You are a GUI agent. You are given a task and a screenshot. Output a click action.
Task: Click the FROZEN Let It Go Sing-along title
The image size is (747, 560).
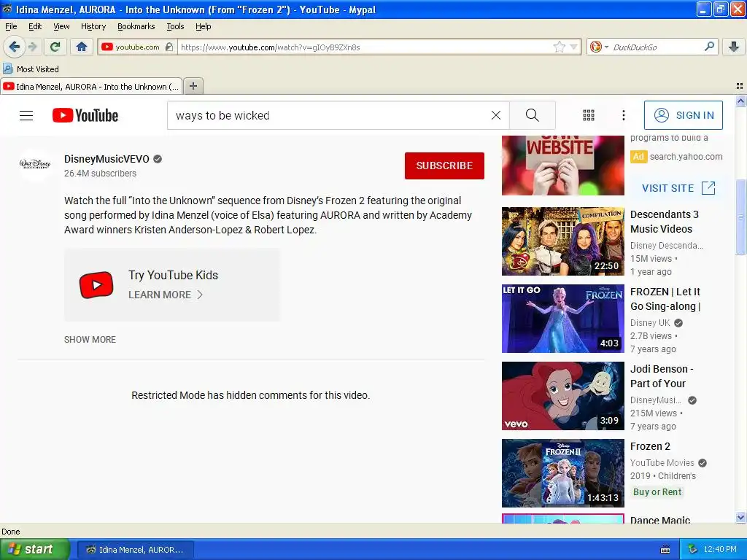pyautogui.click(x=665, y=299)
